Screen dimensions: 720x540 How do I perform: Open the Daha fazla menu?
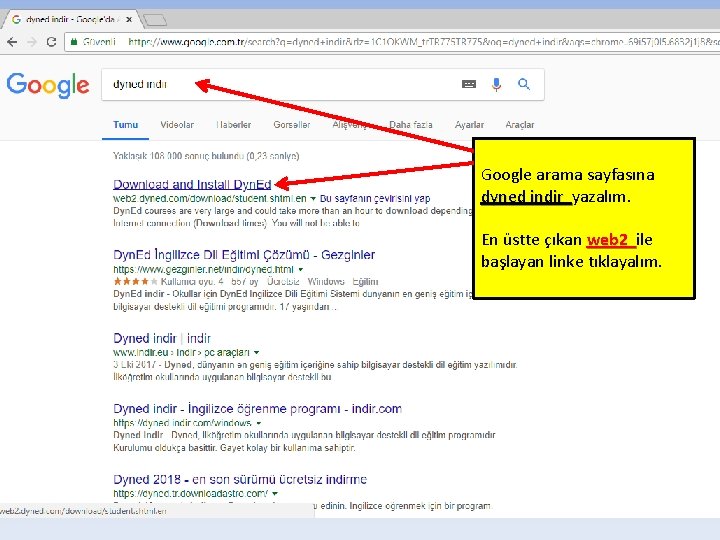[x=411, y=125]
